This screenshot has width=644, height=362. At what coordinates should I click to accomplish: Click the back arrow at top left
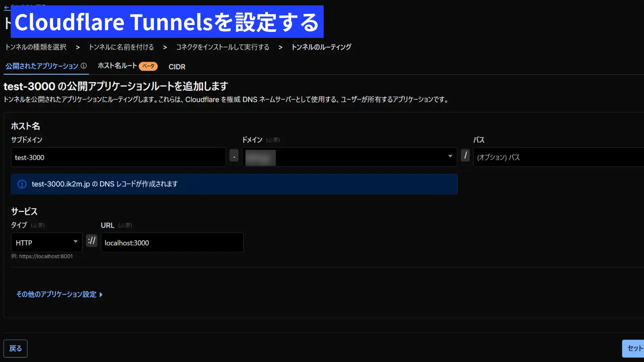[7, 7]
